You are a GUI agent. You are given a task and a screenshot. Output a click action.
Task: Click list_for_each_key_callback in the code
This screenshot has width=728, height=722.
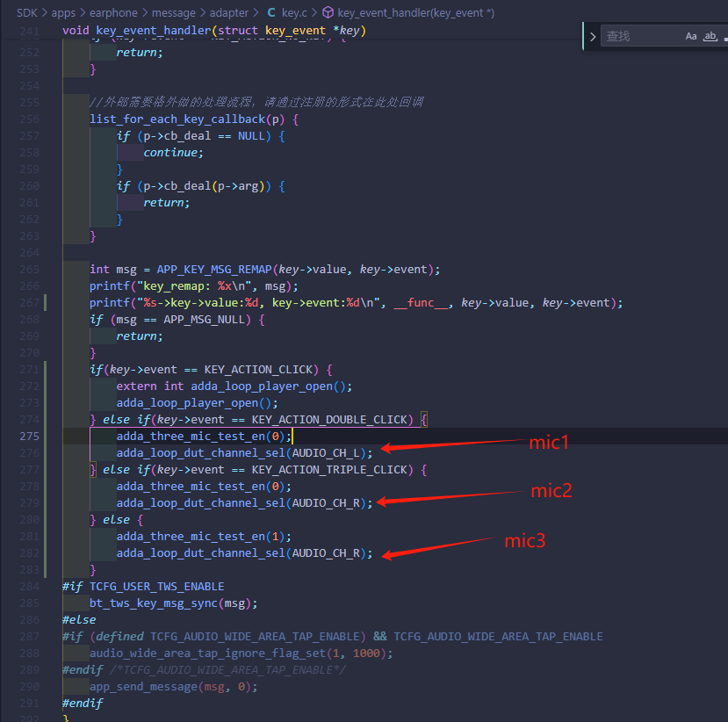[x=177, y=119]
